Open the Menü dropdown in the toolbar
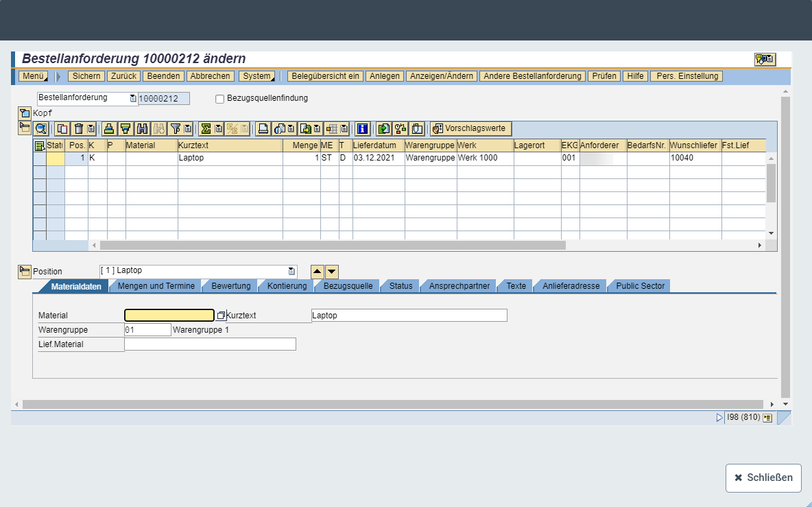Image resolution: width=812 pixels, height=507 pixels. point(34,76)
